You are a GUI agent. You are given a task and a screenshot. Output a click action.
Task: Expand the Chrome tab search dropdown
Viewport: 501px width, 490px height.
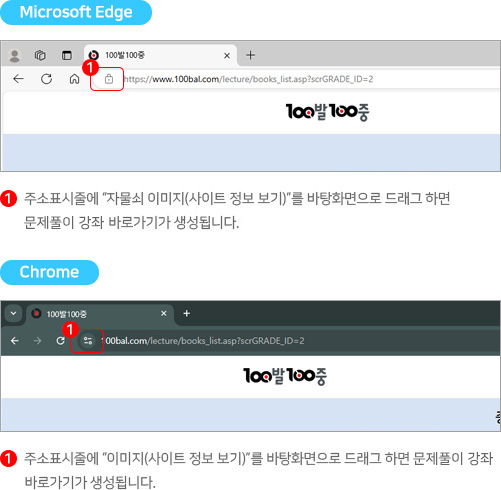13,313
